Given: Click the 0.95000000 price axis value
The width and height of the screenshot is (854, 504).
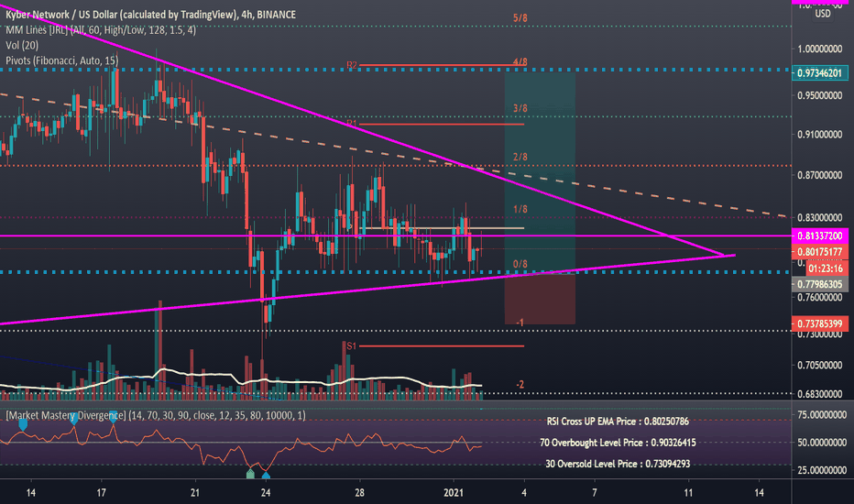Looking at the screenshot, I should pyautogui.click(x=820, y=95).
